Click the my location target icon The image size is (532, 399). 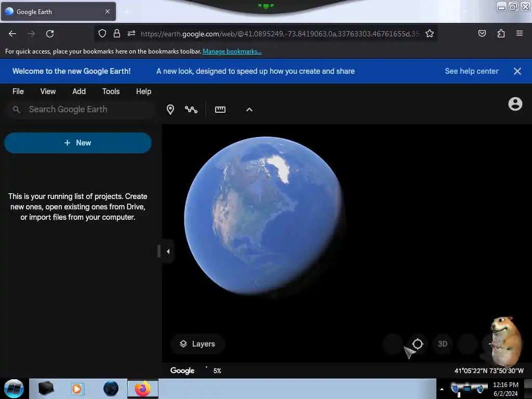click(418, 344)
